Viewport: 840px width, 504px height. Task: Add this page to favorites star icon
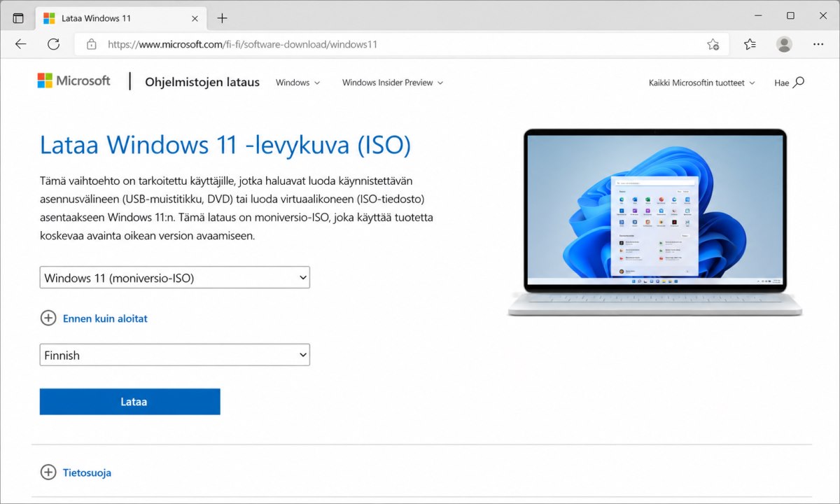pyautogui.click(x=713, y=44)
